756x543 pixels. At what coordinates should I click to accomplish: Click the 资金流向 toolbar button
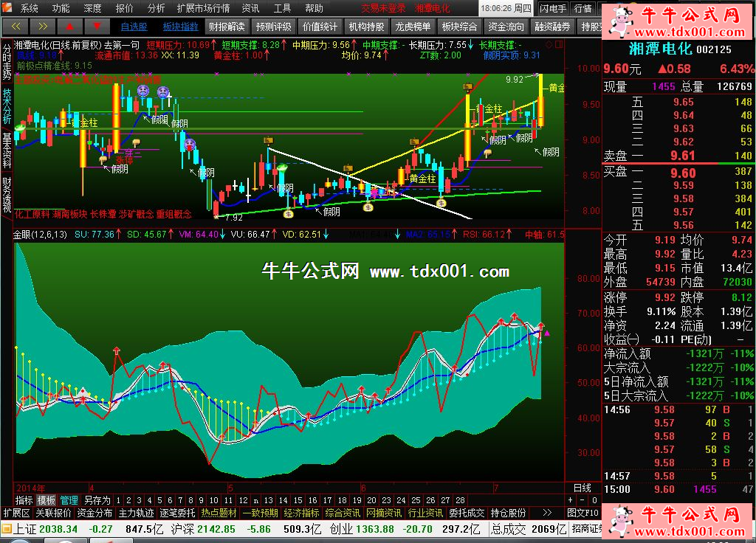[x=506, y=27]
